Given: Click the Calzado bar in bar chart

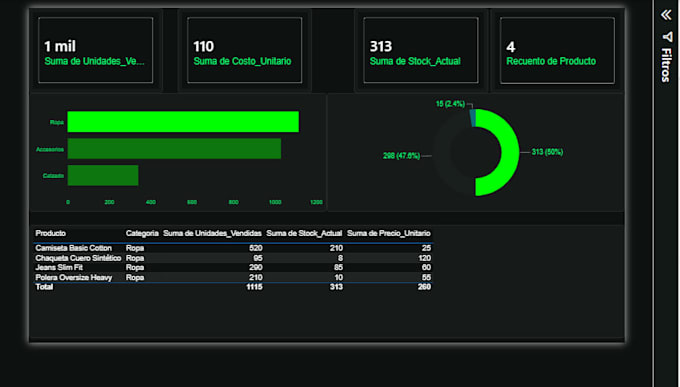Looking at the screenshot, I should (103, 175).
